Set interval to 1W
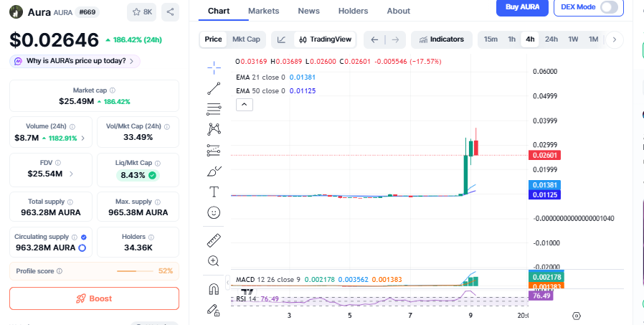This screenshot has width=644, height=325. pos(573,39)
